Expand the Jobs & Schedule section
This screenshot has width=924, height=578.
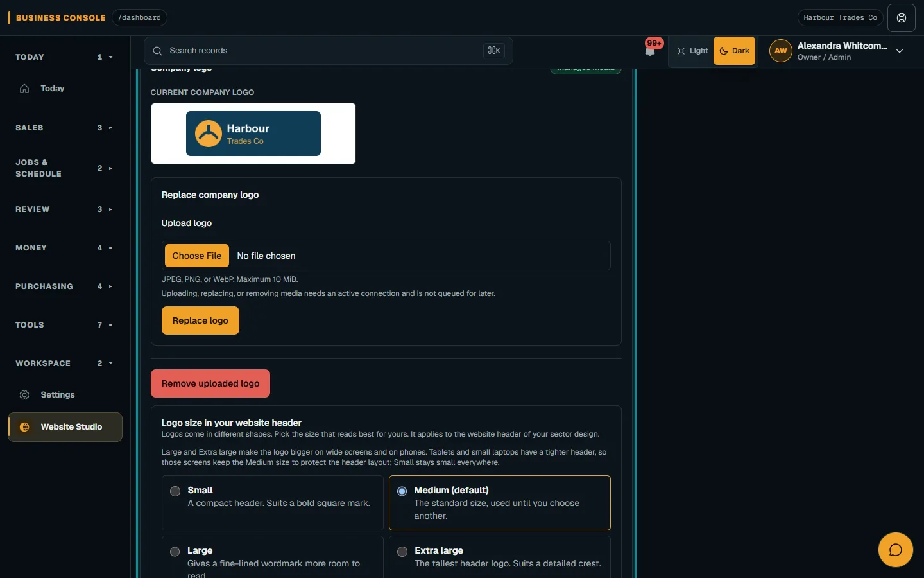click(x=64, y=168)
